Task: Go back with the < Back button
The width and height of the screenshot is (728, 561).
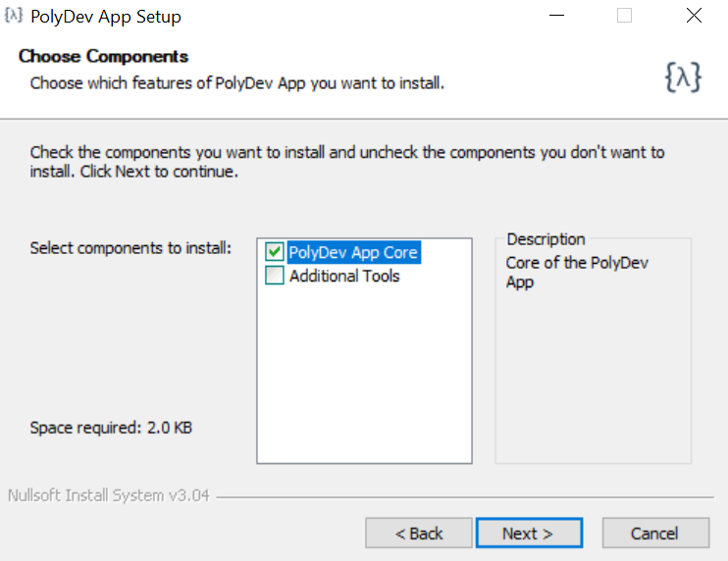Action: click(x=418, y=534)
